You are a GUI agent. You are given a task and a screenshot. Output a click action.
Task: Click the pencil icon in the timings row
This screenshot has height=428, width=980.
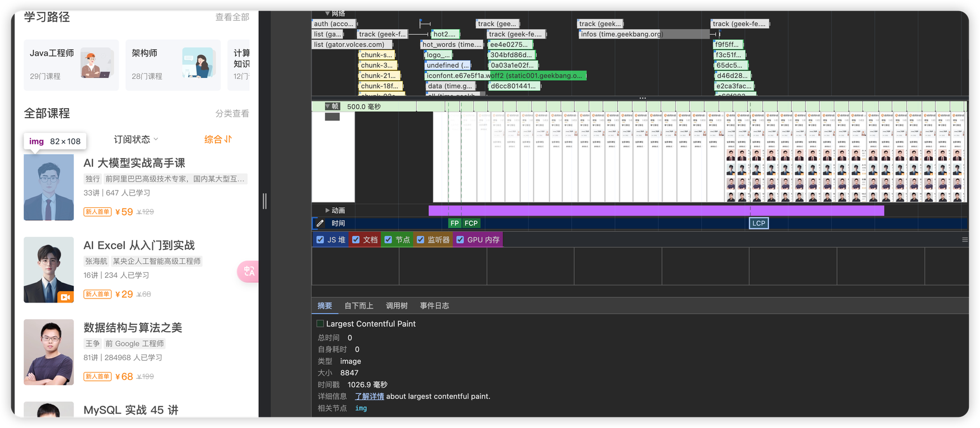[x=320, y=224]
